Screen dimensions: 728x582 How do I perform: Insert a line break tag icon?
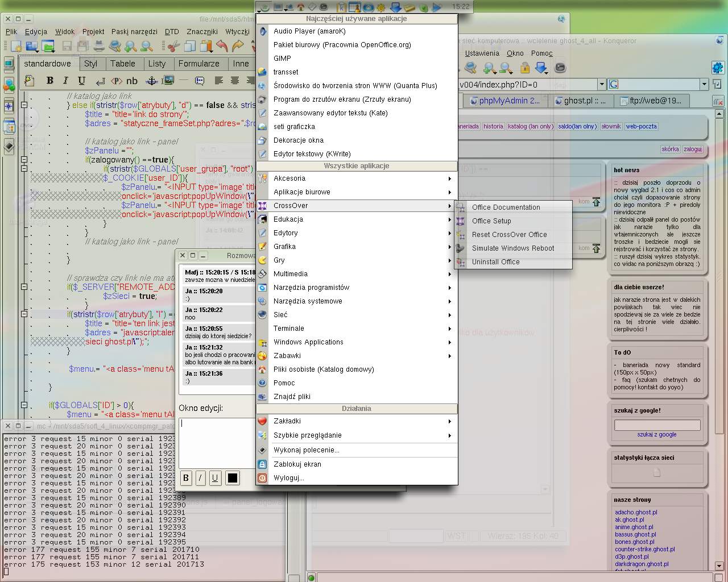point(101,81)
